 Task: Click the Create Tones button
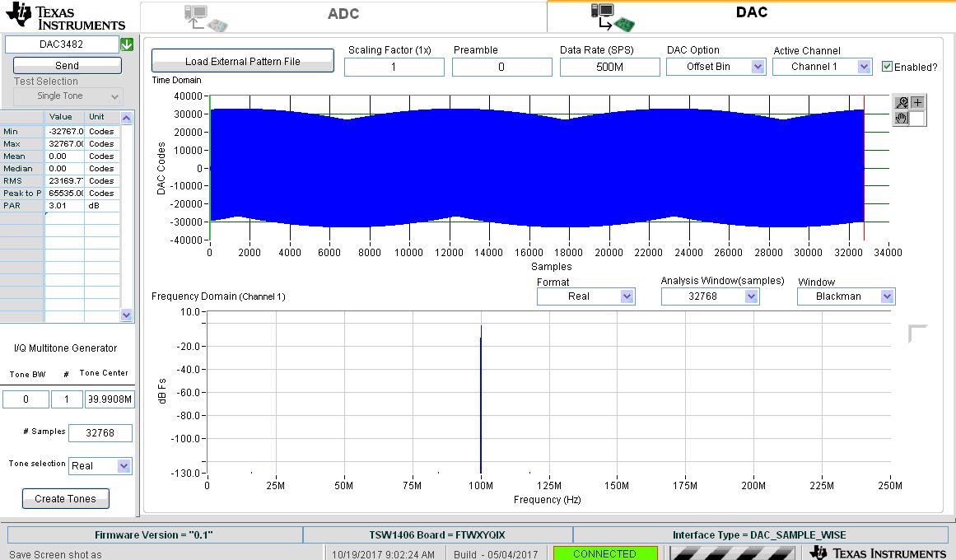65,498
